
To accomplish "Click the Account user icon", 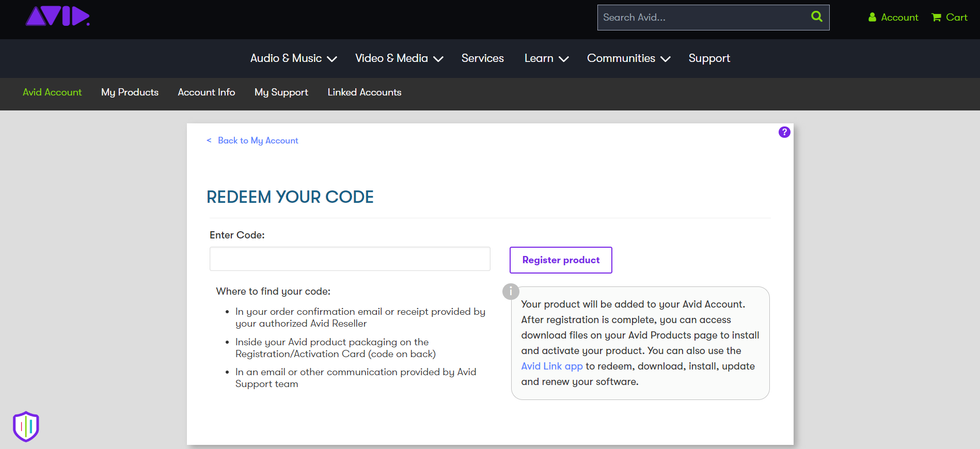I will pyautogui.click(x=872, y=18).
